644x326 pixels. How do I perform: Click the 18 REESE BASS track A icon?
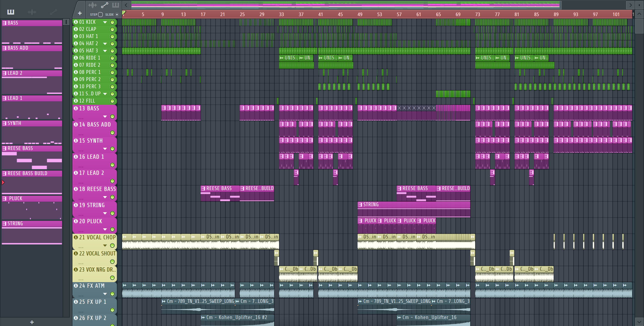coord(76,189)
